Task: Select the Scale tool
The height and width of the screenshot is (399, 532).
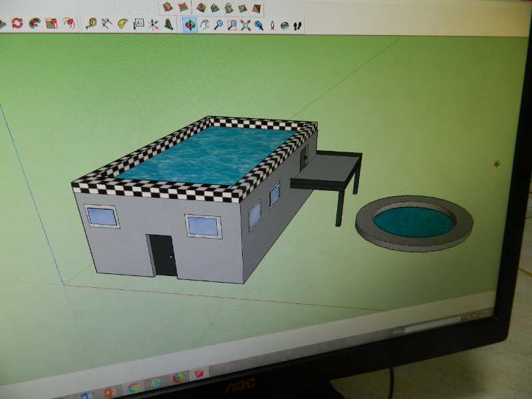Action: (51, 24)
